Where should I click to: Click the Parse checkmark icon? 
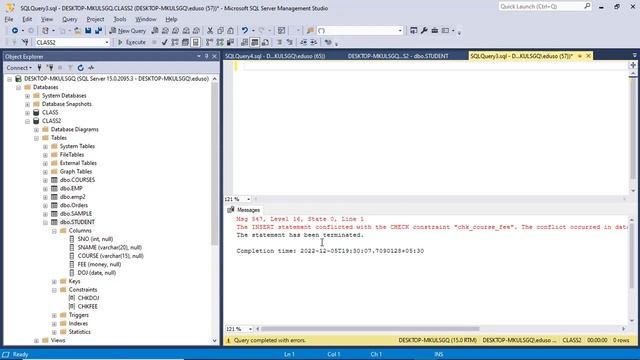click(164, 42)
